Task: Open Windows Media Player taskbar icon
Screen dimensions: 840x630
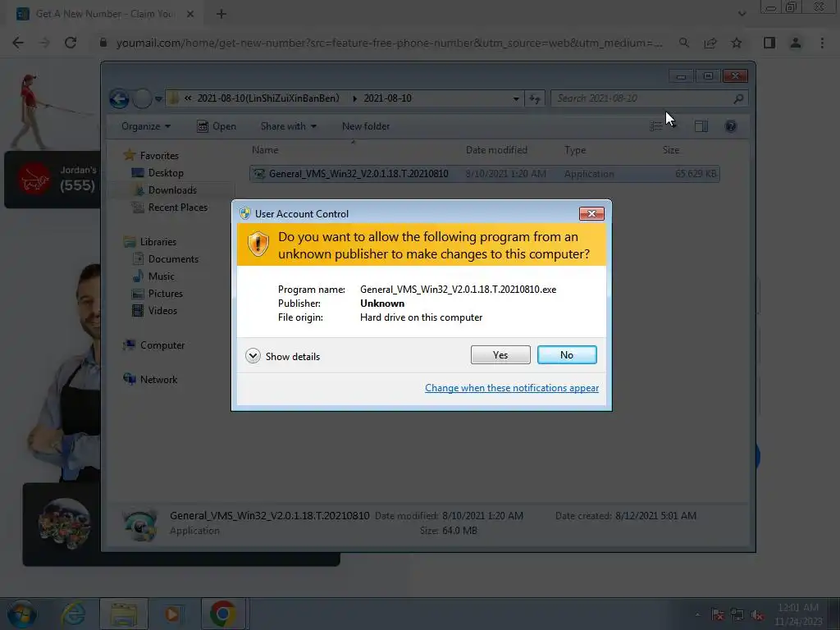Action: point(172,614)
